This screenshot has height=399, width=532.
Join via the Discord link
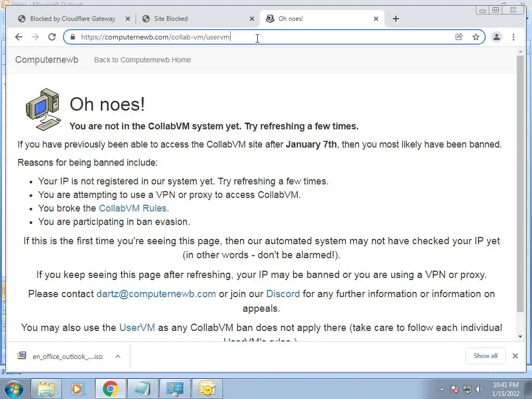283,294
